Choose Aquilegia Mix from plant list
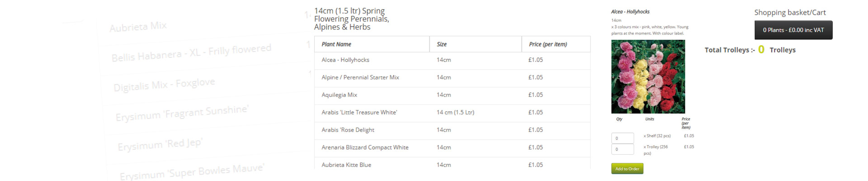 tap(452, 95)
